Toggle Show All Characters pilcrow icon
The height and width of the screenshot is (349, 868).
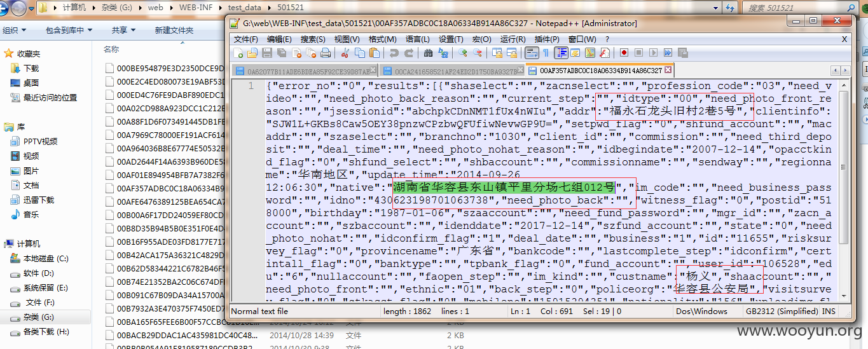click(546, 53)
